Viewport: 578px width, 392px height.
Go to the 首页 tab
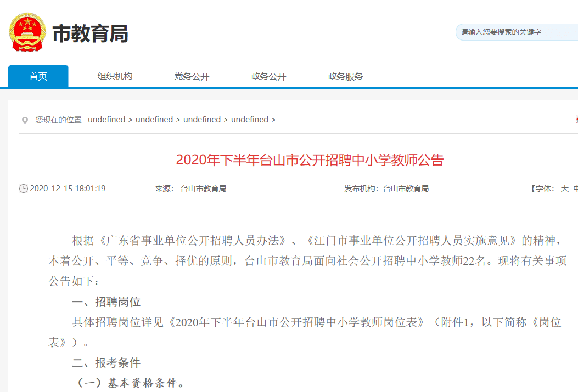point(38,76)
